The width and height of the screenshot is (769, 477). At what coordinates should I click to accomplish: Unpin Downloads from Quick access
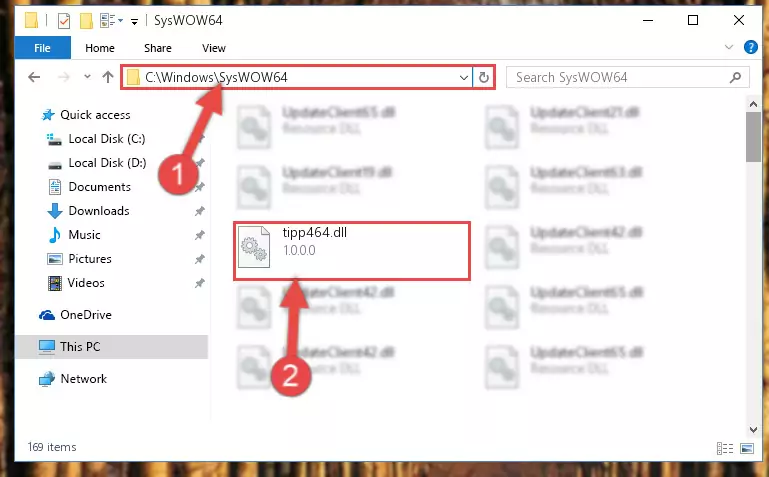(x=199, y=211)
